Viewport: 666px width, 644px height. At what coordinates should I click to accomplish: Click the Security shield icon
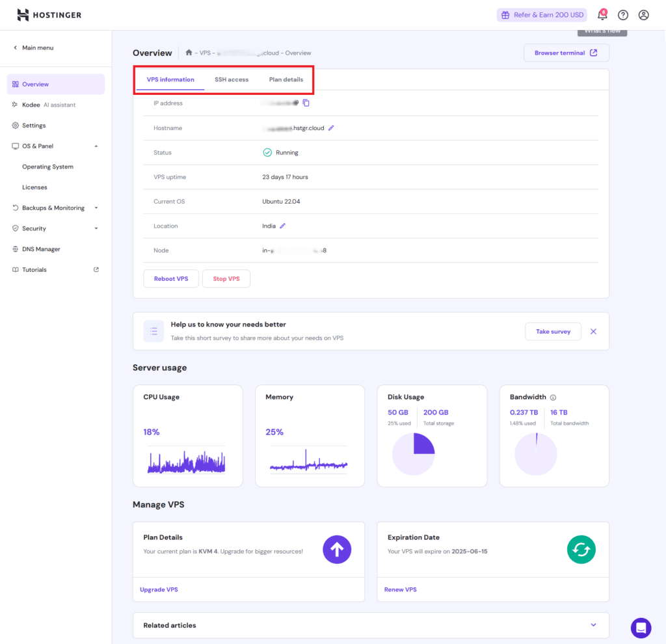[16, 228]
